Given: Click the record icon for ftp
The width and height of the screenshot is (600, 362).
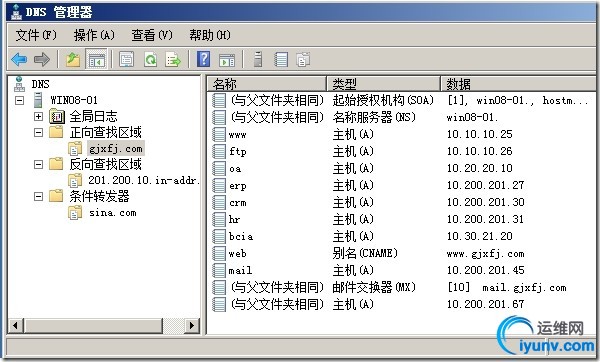Looking at the screenshot, I should pos(219,151).
